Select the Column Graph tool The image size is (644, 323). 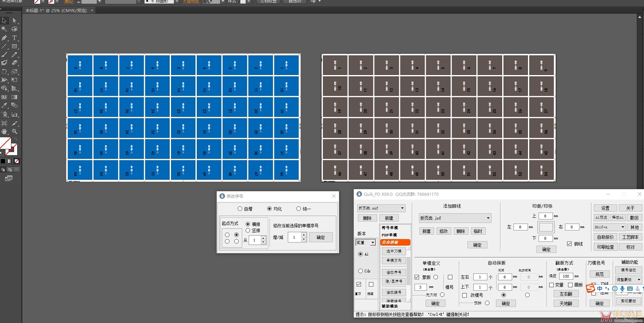coord(14,114)
